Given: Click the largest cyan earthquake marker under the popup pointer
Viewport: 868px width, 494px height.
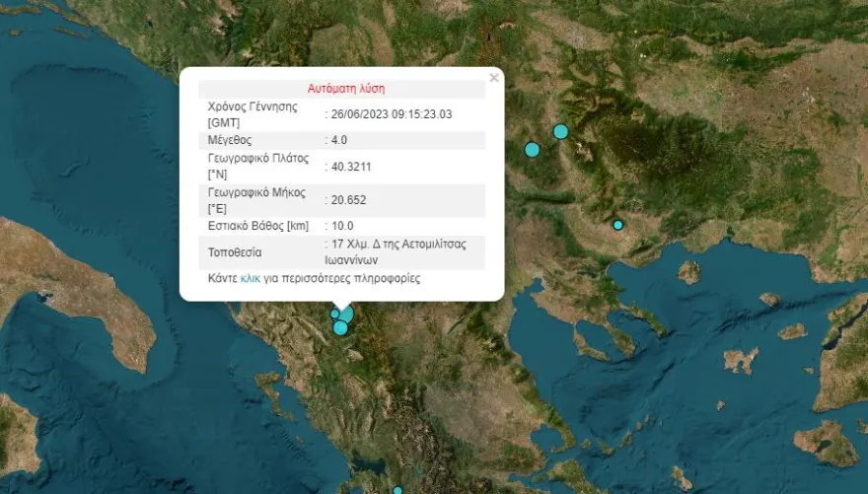Looking at the screenshot, I should coord(346,314).
